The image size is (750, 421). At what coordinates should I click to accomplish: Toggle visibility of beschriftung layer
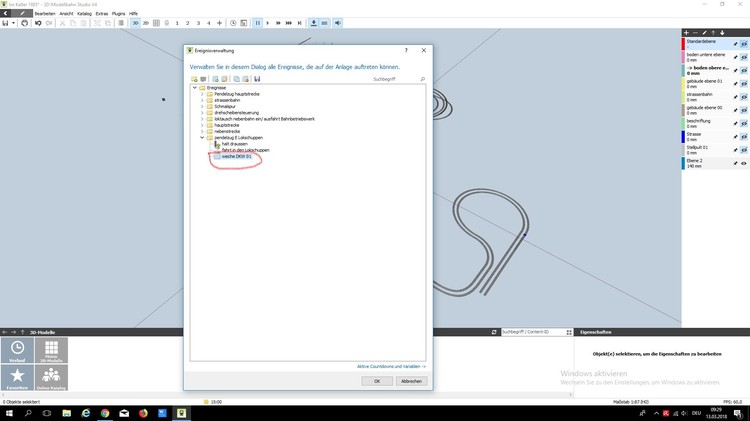744,123
